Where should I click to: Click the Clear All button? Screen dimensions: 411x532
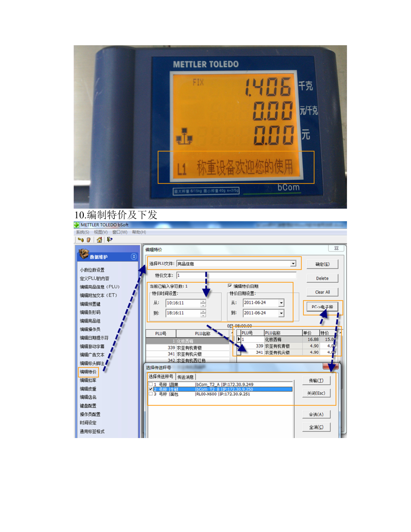tap(322, 292)
